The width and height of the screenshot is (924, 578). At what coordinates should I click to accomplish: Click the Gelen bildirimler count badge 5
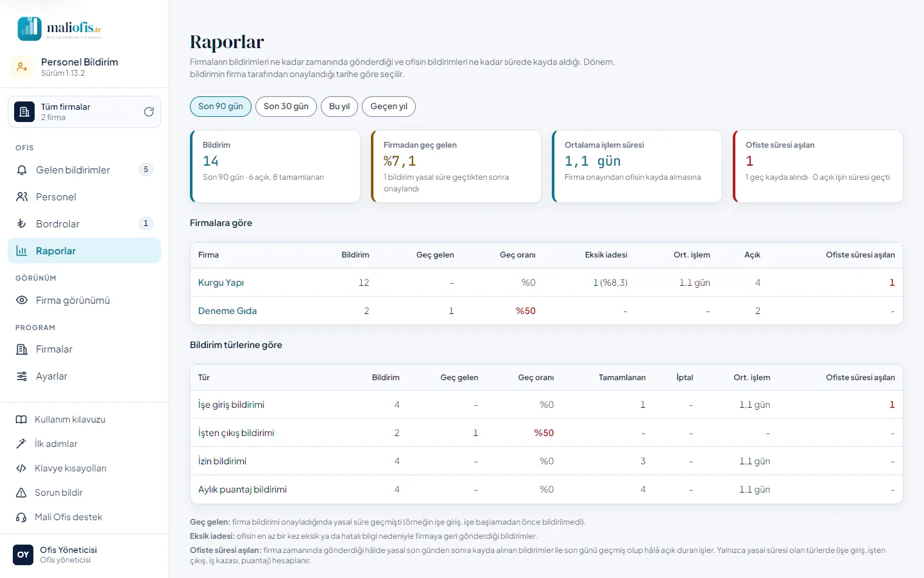tap(146, 170)
